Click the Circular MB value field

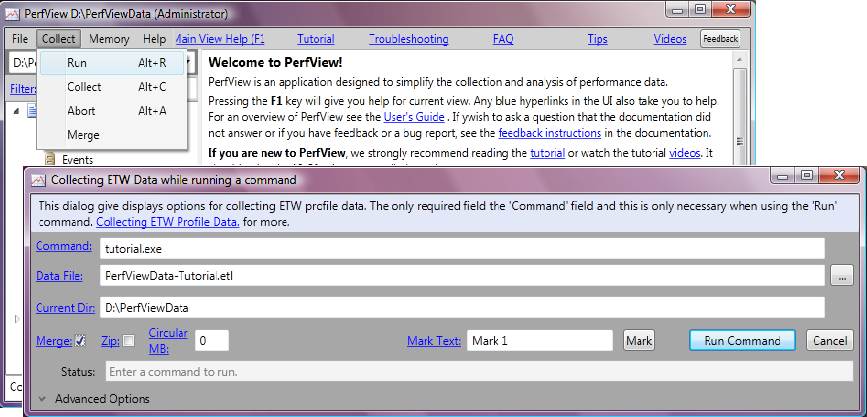(x=212, y=341)
